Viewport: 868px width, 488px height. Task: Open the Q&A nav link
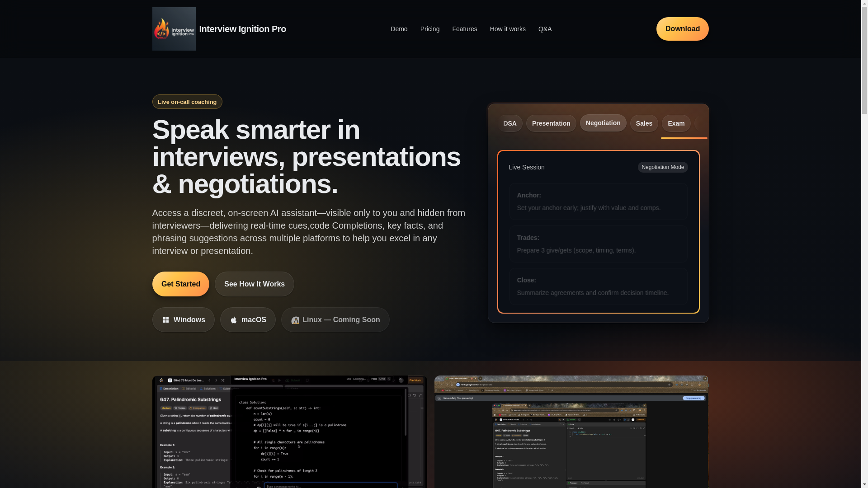coord(545,29)
